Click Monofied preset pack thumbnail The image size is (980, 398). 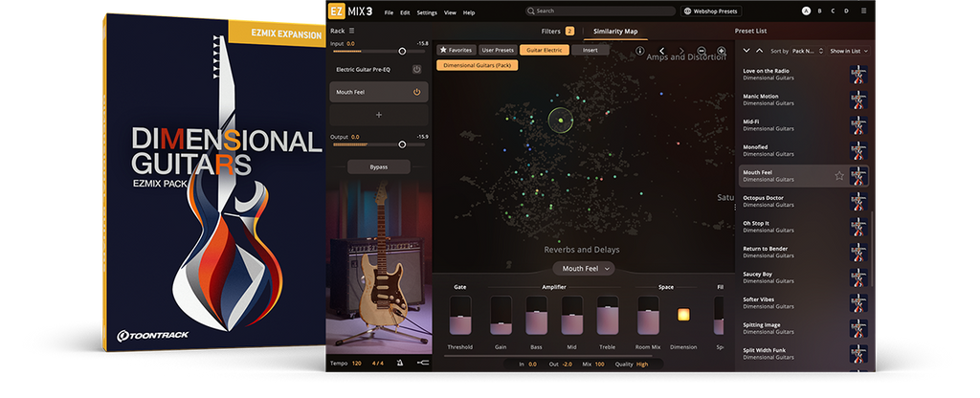858,150
